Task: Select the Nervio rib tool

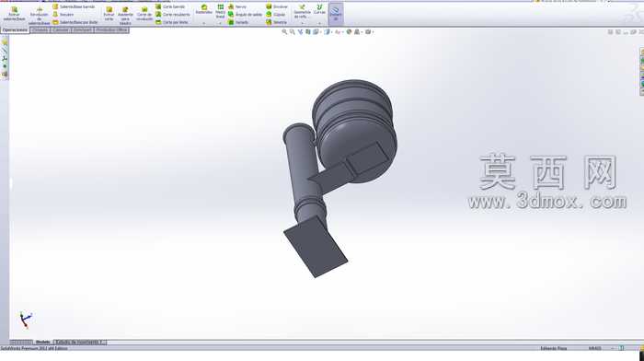Action: coord(237,6)
